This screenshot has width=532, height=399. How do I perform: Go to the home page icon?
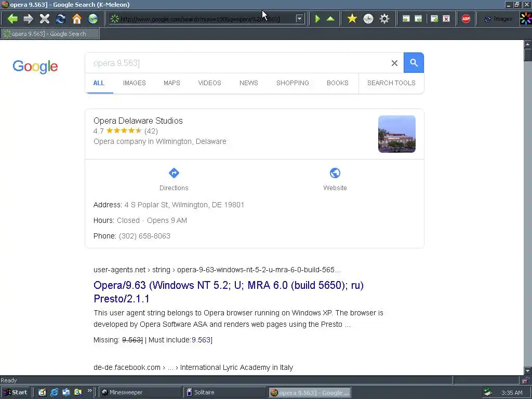[x=77, y=19]
